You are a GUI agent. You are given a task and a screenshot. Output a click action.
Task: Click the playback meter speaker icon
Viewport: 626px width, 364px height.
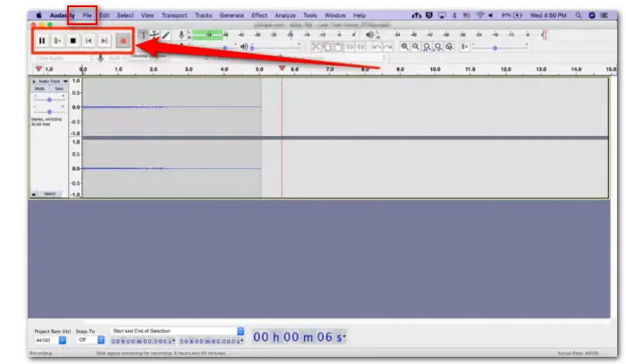[369, 35]
